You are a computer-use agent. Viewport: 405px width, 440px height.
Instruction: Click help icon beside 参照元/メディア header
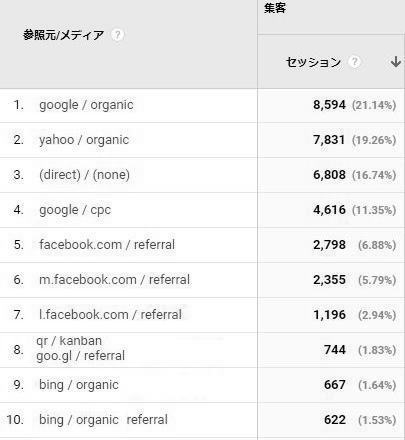coord(117,35)
